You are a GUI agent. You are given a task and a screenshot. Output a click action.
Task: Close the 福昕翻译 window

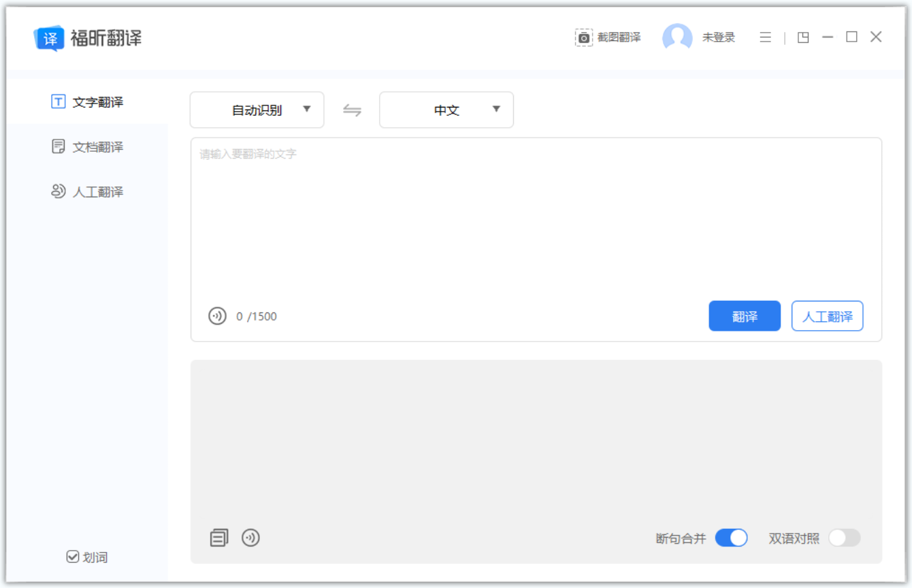(x=876, y=37)
